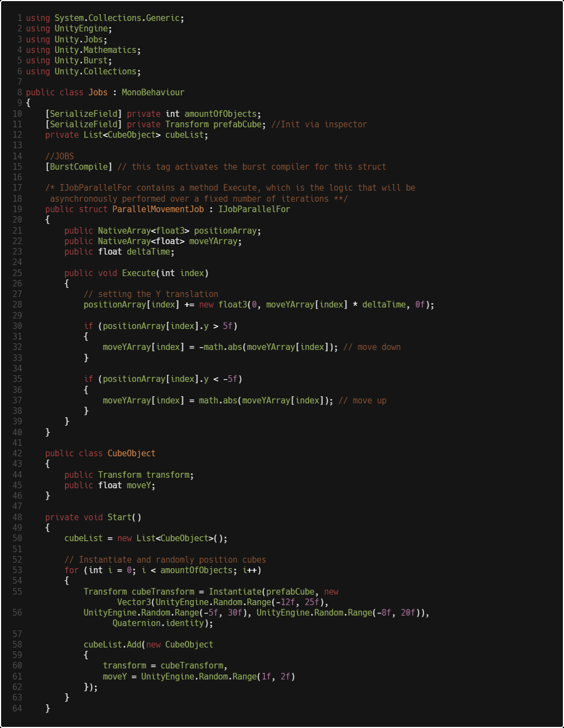Click the 'List<CubeObject>()' constructor call on line 50
The height and width of the screenshot is (728, 564).
tap(180, 538)
